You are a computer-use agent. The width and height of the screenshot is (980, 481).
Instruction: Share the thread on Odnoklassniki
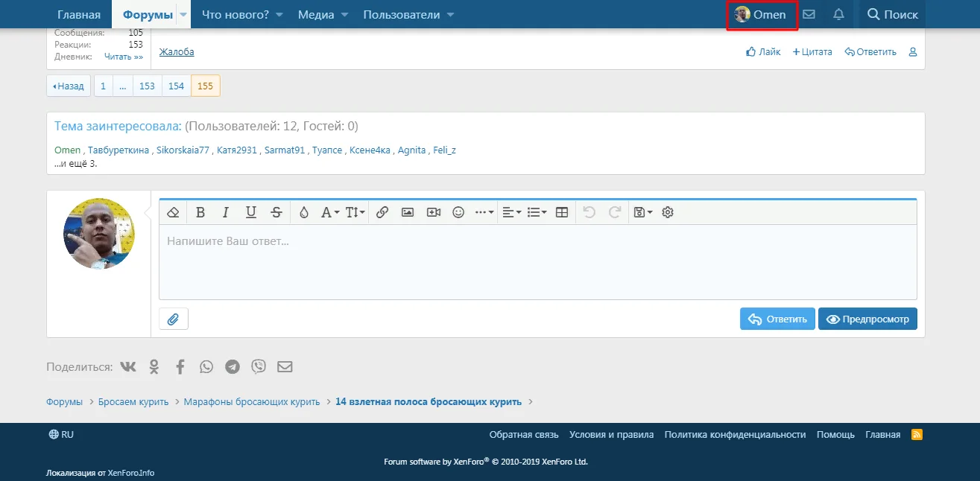click(154, 366)
